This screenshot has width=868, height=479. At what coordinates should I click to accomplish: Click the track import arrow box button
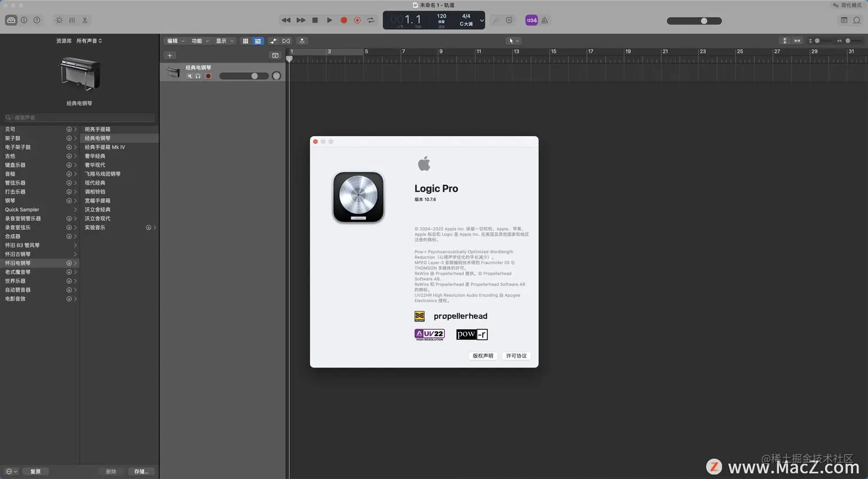275,56
